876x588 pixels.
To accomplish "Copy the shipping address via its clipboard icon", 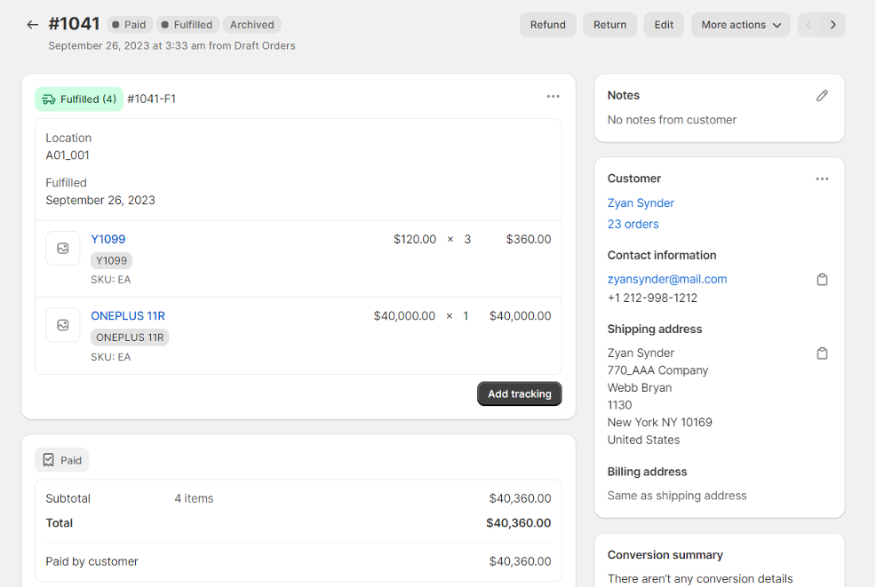I will coord(822,353).
